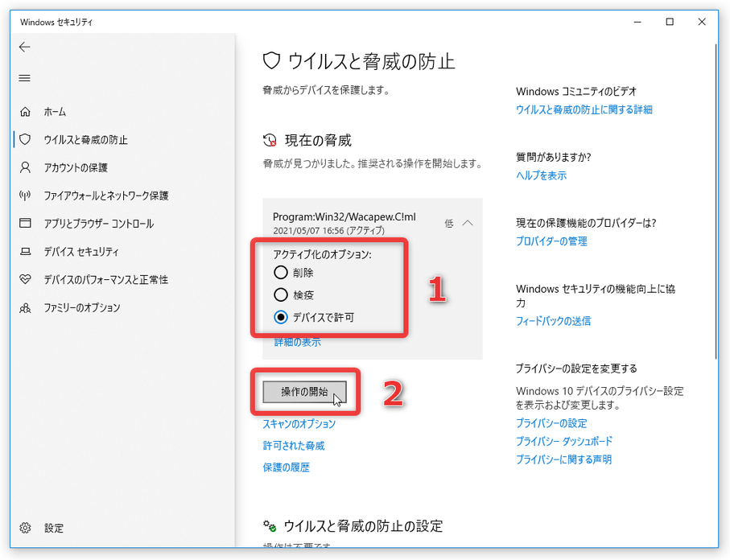Open the プライバシーの設定 link
Viewport: 730px width, 560px height.
[x=551, y=423]
